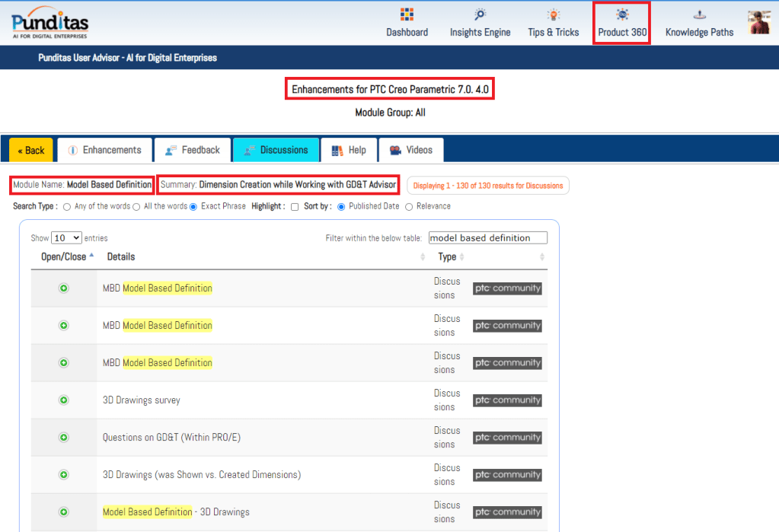This screenshot has width=779, height=532.
Task: Click the Punditas logo
Action: [x=50, y=23]
